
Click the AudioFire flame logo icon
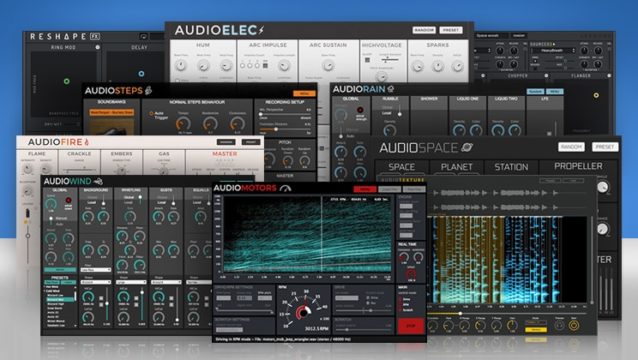point(86,142)
